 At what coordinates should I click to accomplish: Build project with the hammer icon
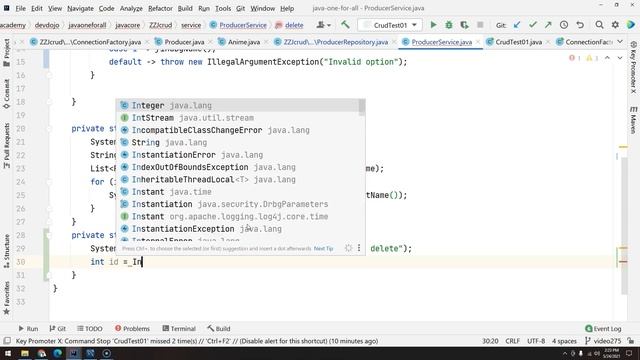point(345,25)
